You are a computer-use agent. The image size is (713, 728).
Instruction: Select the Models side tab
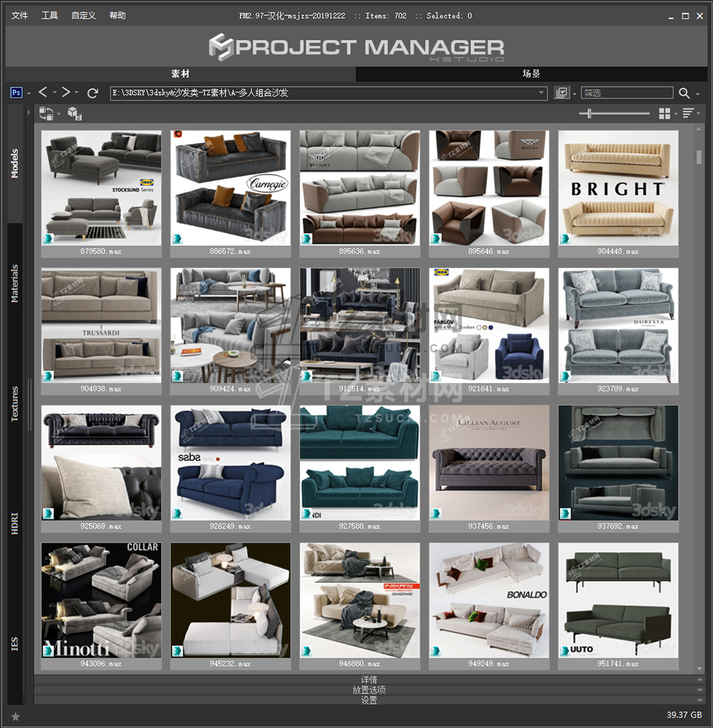tap(15, 163)
